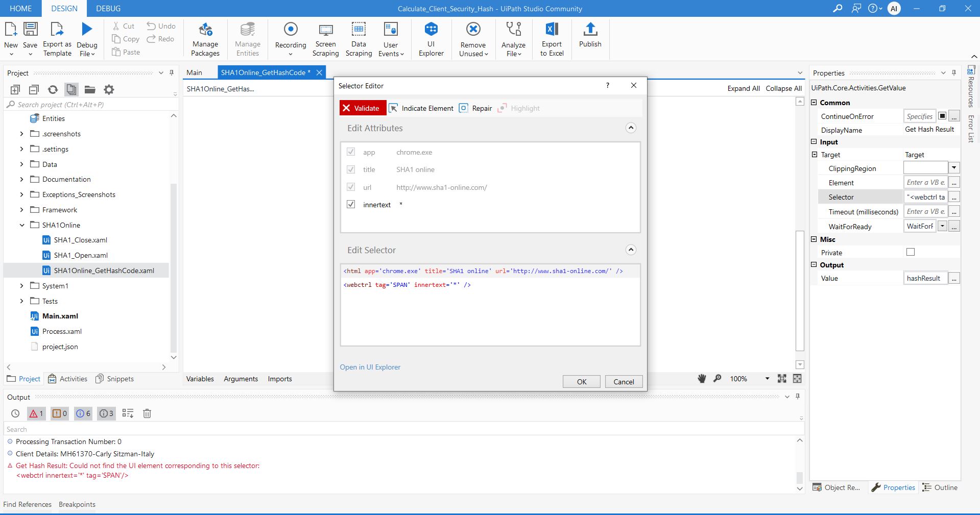The height and width of the screenshot is (515, 980).
Task: Toggle timestamps in Output panel
Action: point(15,413)
